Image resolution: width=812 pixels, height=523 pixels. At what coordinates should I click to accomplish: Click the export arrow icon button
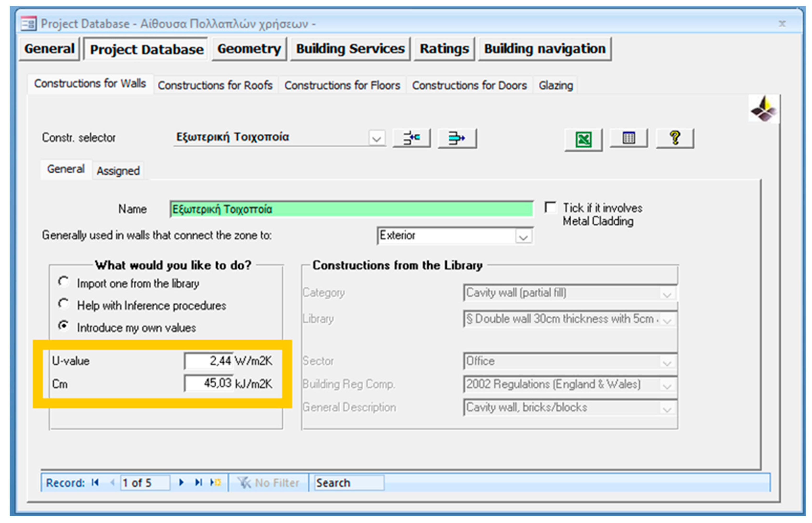(x=456, y=138)
